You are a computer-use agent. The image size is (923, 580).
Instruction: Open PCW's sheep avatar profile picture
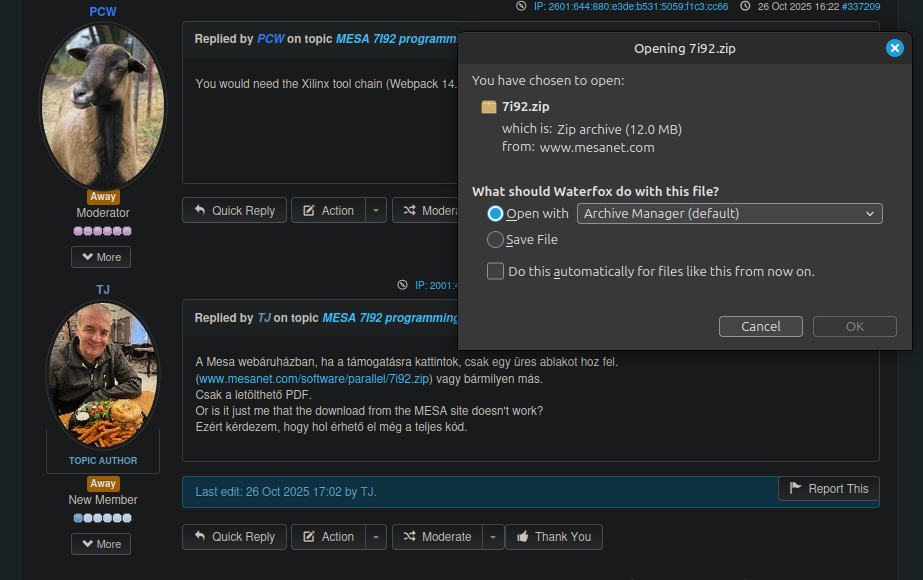[x=102, y=105]
